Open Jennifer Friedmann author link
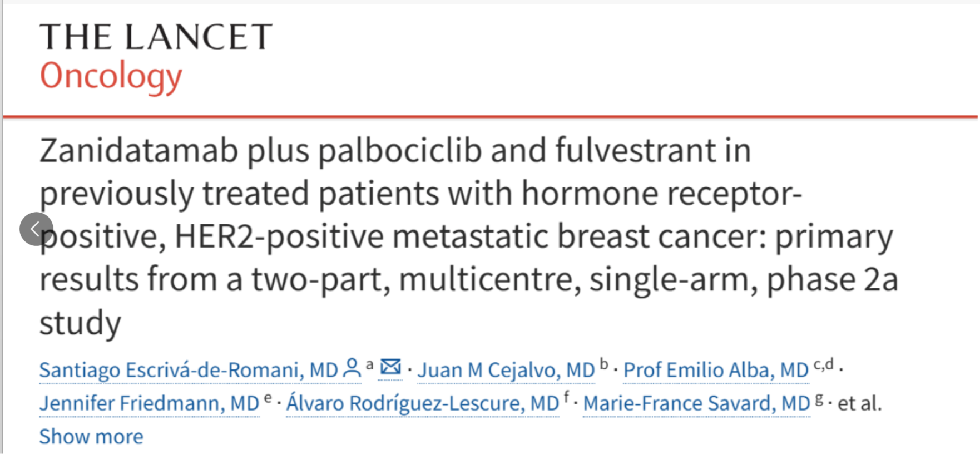The image size is (980, 454). (x=149, y=403)
